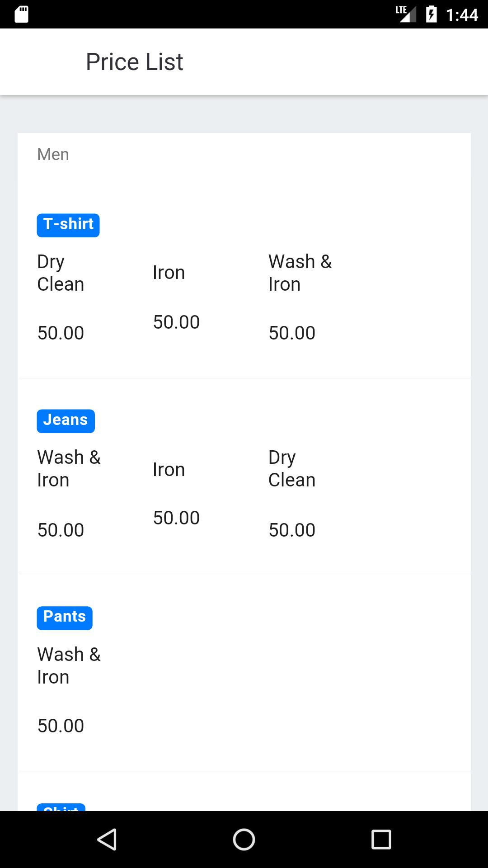Choose Iron service under T-shirt
The width and height of the screenshot is (488, 868).
point(169,273)
